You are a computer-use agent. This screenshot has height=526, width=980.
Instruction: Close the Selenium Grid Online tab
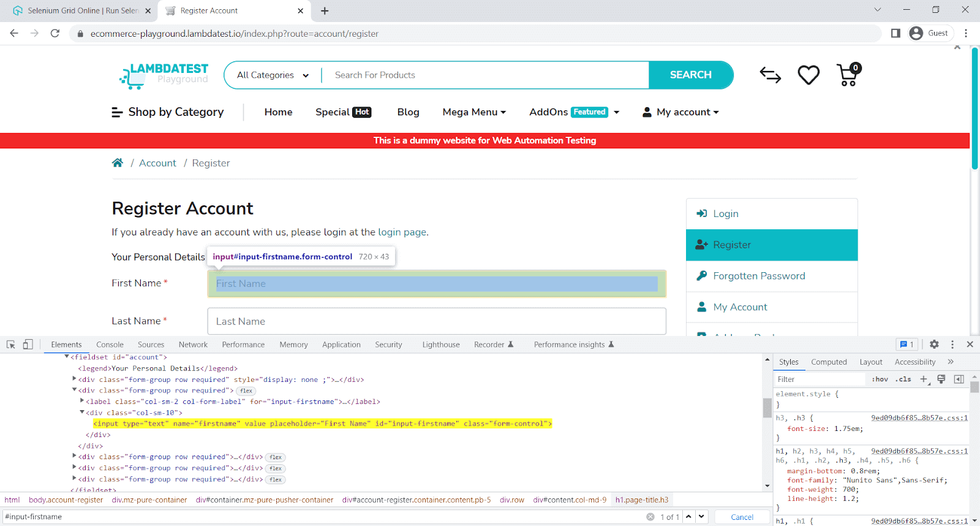[148, 10]
